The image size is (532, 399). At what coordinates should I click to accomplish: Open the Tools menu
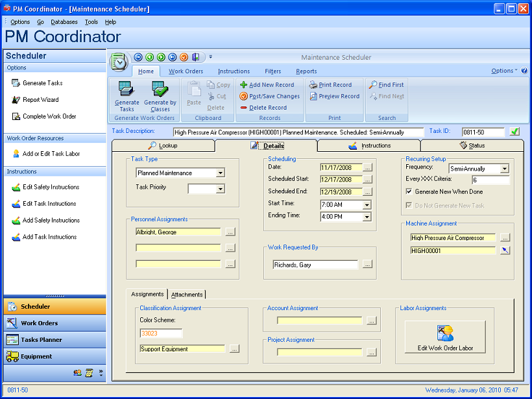pyautogui.click(x=91, y=21)
